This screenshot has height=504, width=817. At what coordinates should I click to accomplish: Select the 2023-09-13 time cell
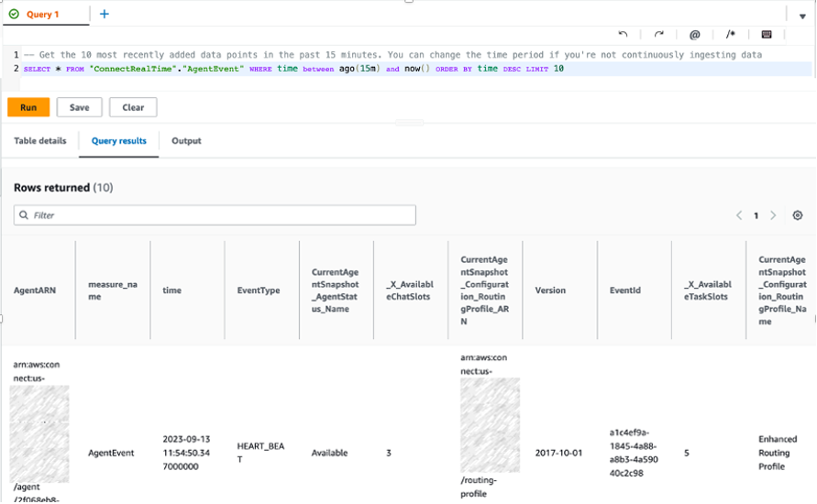coord(186,453)
